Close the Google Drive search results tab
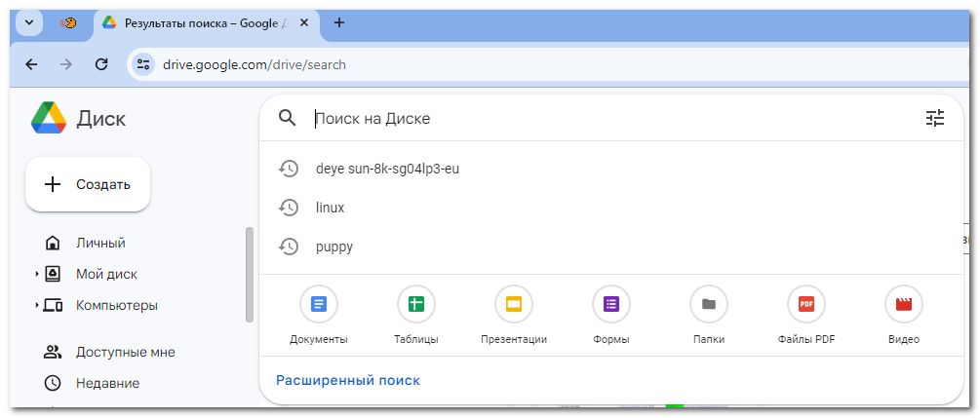Viewport: 980px width, 418px height. coord(304,23)
